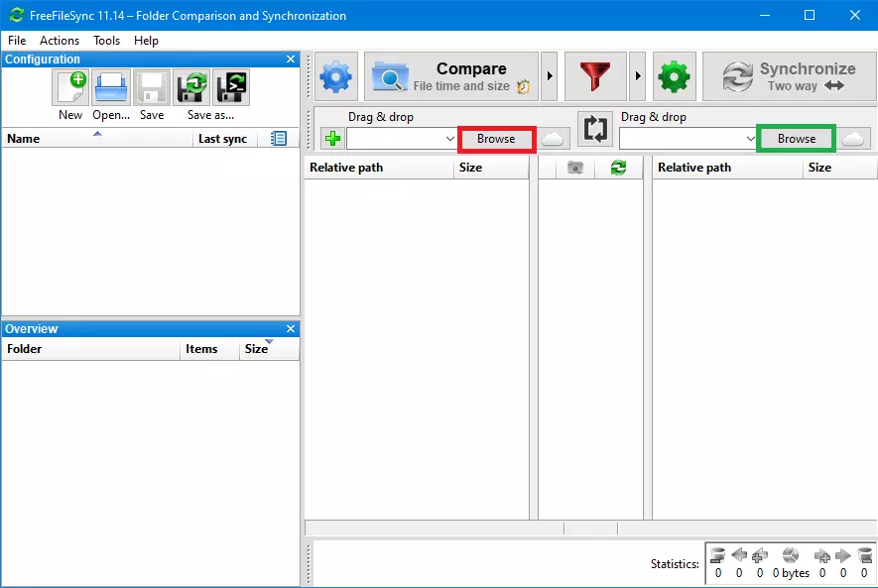This screenshot has height=588, width=878.
Task: Click the delete-left statistics icon
Action: [x=718, y=555]
